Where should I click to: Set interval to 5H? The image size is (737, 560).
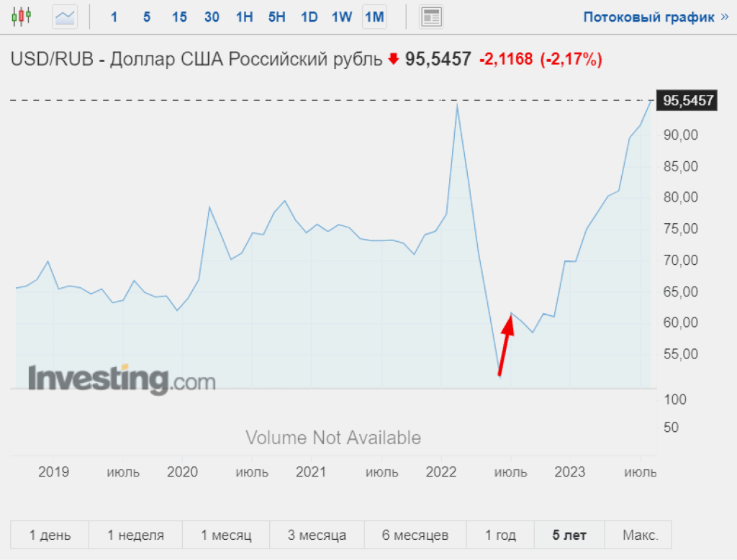click(276, 17)
